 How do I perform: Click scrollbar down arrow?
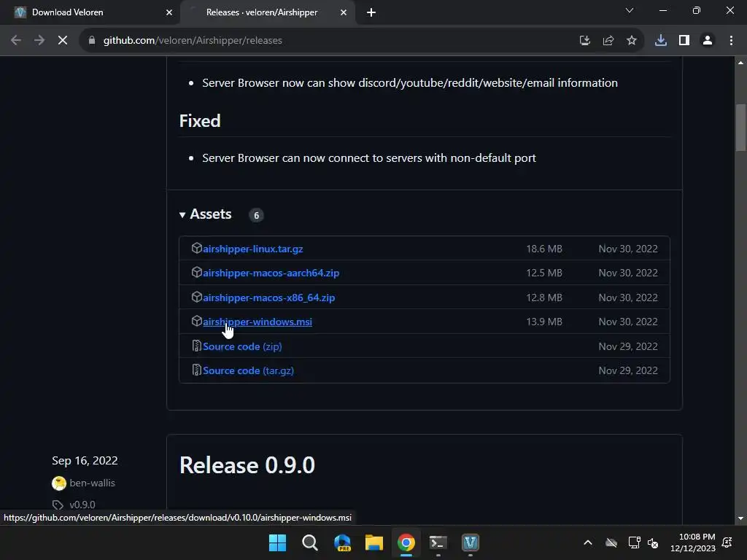click(740, 518)
